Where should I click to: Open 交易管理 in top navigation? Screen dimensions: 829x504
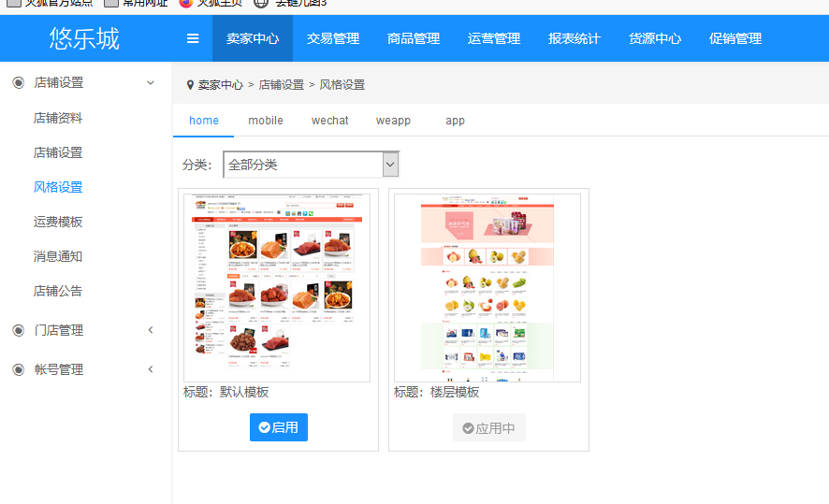(x=333, y=38)
